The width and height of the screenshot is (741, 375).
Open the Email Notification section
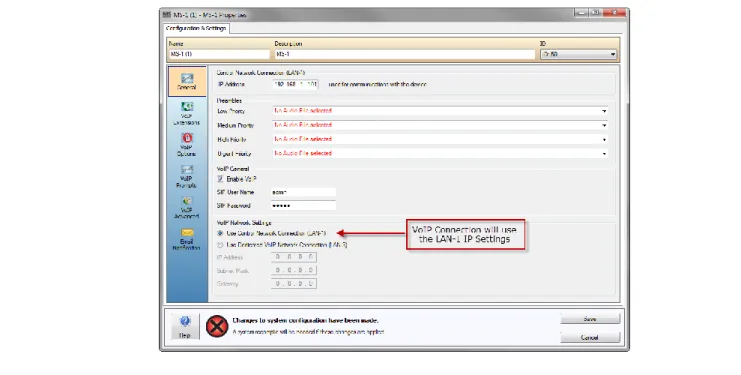click(187, 239)
